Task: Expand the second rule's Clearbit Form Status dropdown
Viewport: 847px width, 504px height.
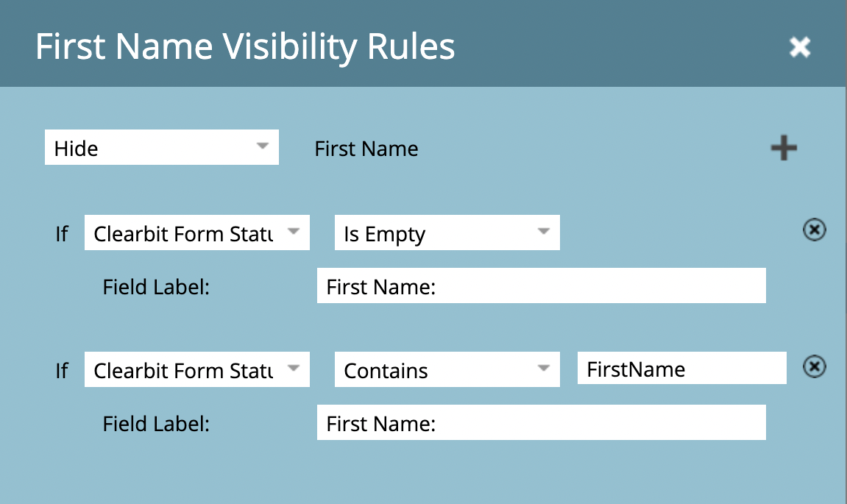Action: (196, 370)
